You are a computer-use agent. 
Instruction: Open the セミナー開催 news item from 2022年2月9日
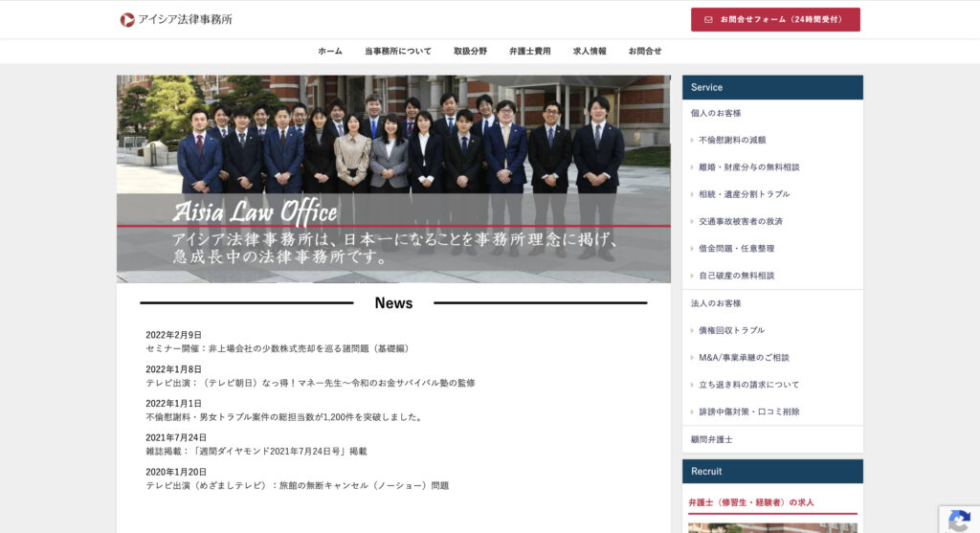click(278, 348)
